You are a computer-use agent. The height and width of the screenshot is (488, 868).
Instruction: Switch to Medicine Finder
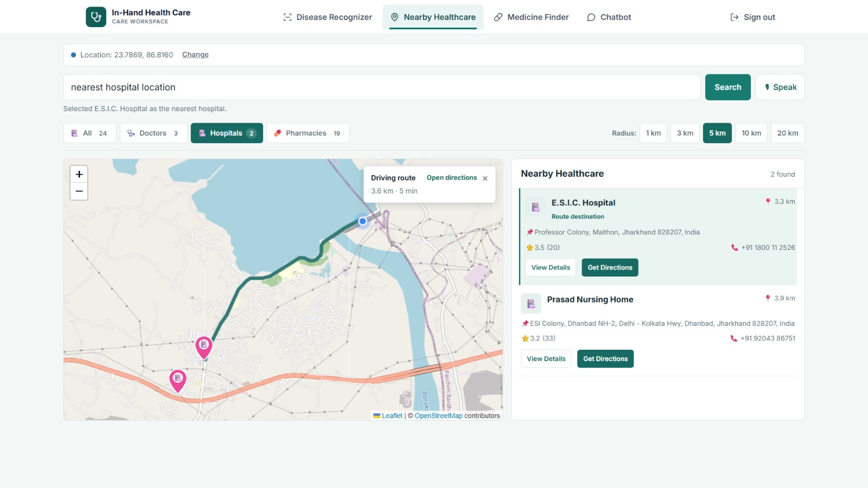(x=531, y=17)
